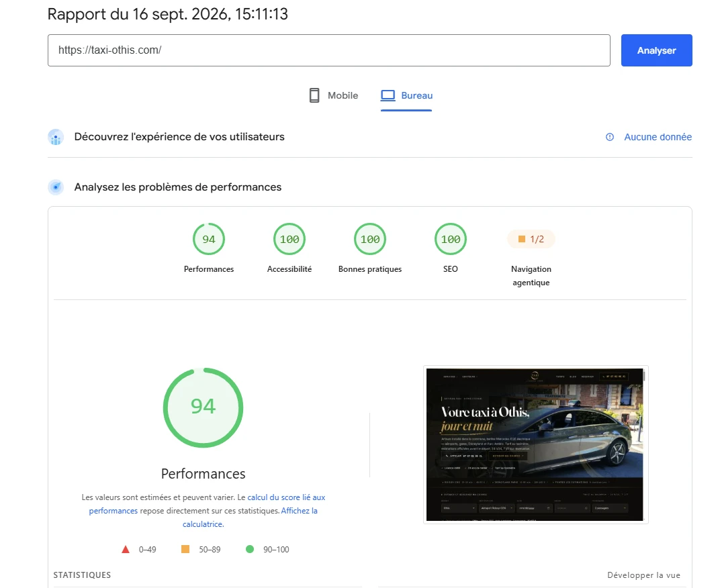Click the URL input field
The width and height of the screenshot is (720, 588).
click(329, 50)
